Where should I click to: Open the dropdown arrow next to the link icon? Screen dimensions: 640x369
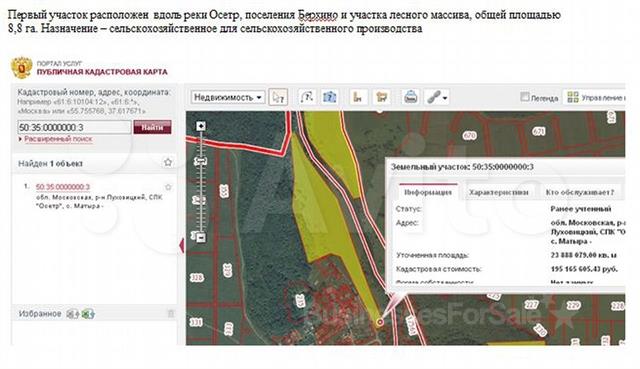pyautogui.click(x=445, y=98)
